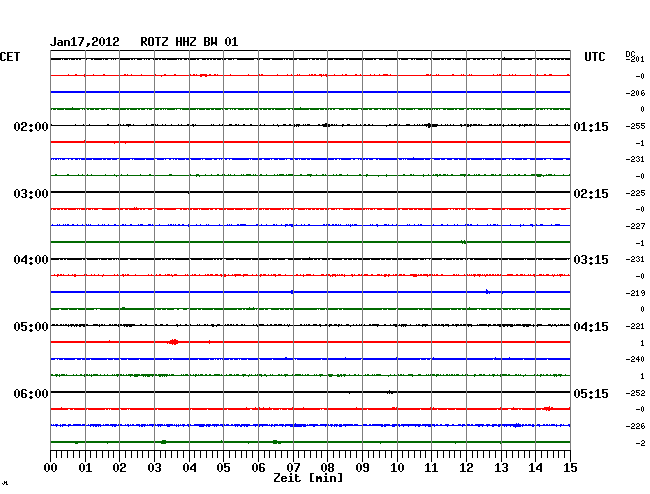The height and width of the screenshot is (494, 650).
Task: Click minute 15 on the time axis
Action: (570, 468)
